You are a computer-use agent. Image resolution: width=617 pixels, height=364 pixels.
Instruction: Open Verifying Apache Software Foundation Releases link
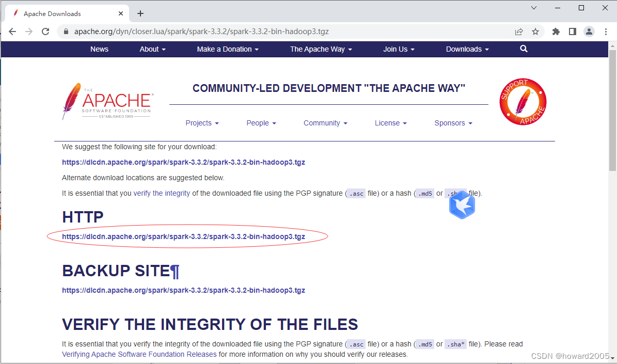click(x=139, y=354)
